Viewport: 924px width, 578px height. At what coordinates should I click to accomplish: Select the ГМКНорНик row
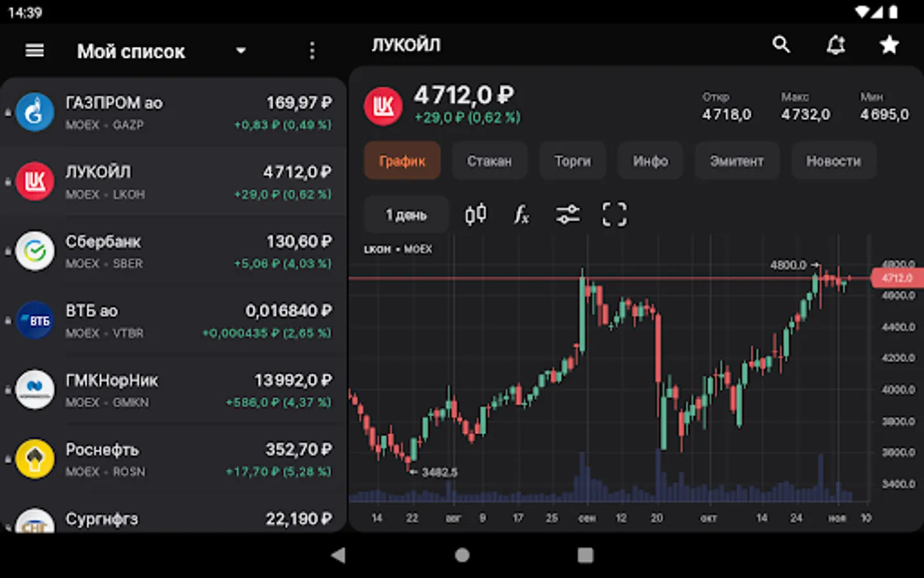(173, 390)
